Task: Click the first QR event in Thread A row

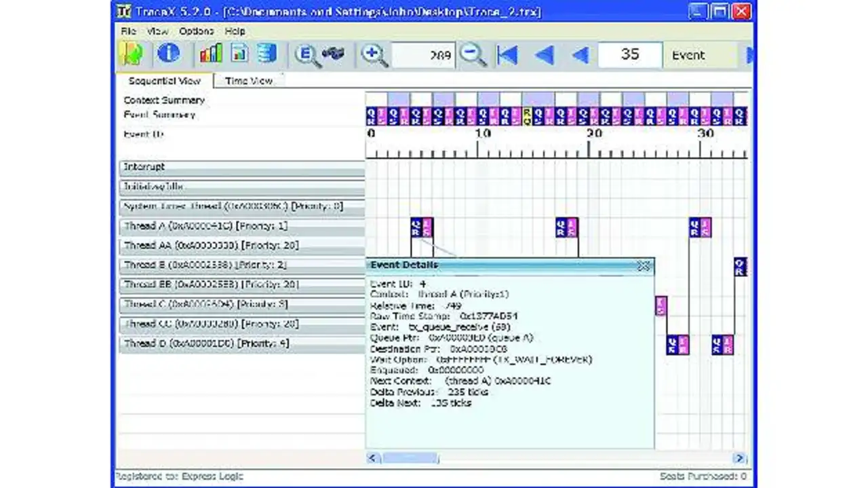Action: tap(416, 227)
